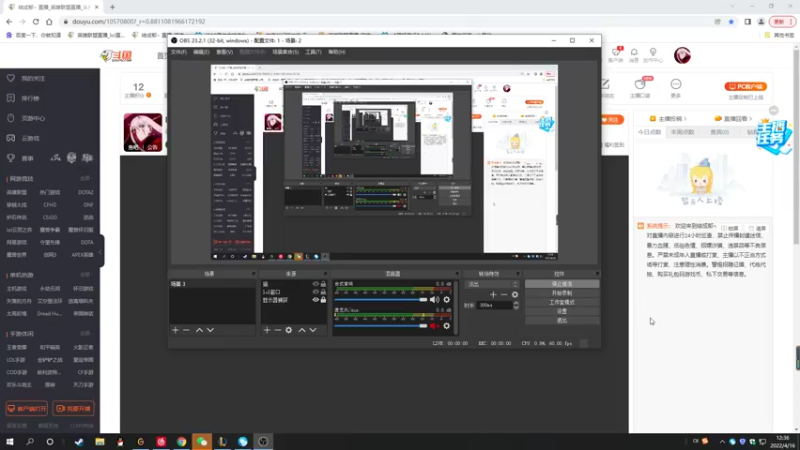Click the orange PC客户端 button

745,87
